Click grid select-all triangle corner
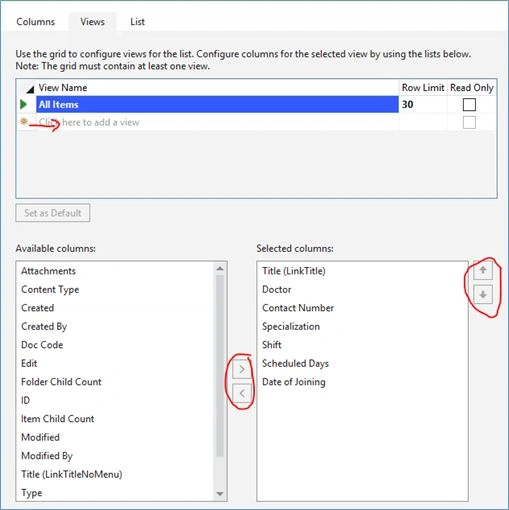Image resolution: width=509 pixels, height=510 pixels. click(30, 89)
